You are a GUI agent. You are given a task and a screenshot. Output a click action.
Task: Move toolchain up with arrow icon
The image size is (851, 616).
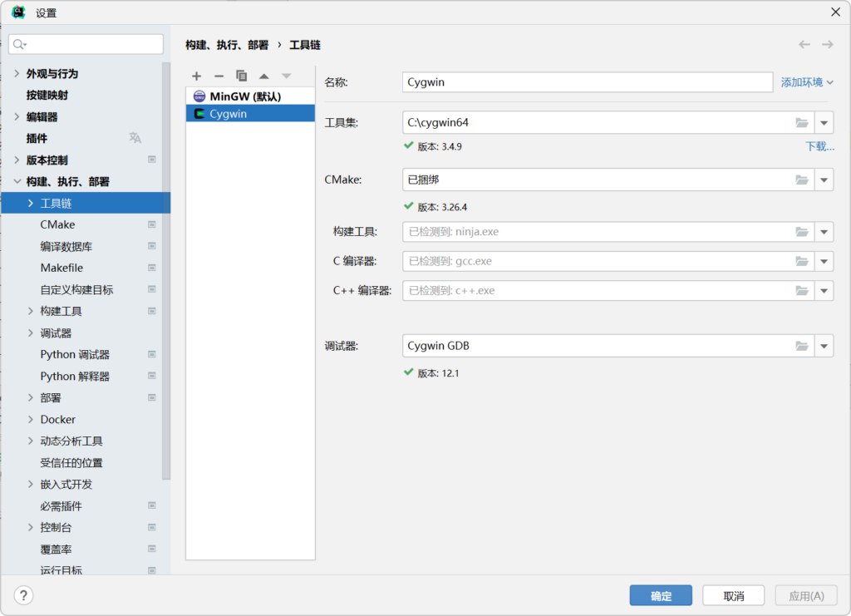[x=263, y=76]
